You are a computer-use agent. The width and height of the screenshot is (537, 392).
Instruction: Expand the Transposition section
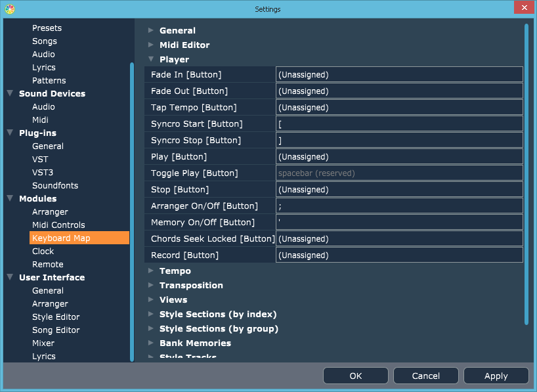click(151, 285)
